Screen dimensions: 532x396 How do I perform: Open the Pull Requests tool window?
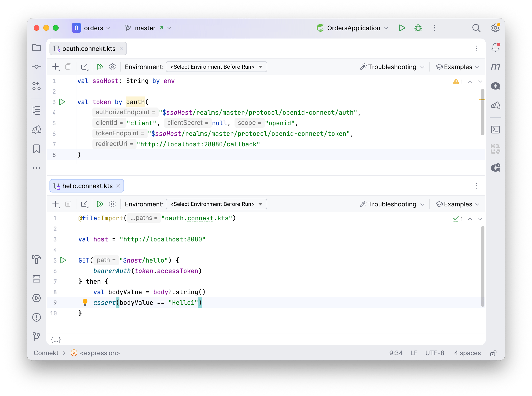click(x=37, y=86)
